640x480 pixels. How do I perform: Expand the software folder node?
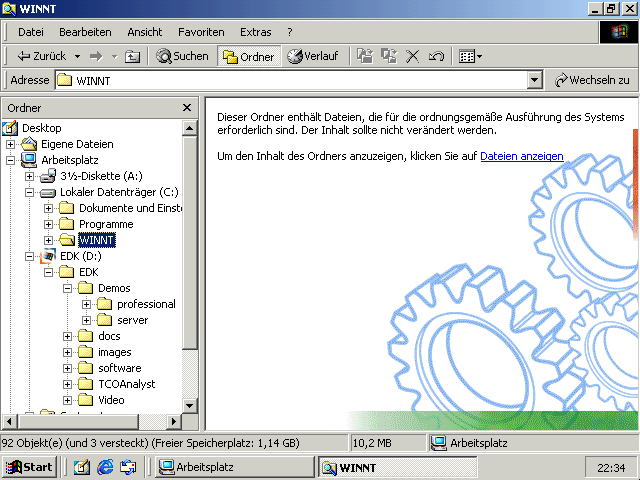pos(68,368)
